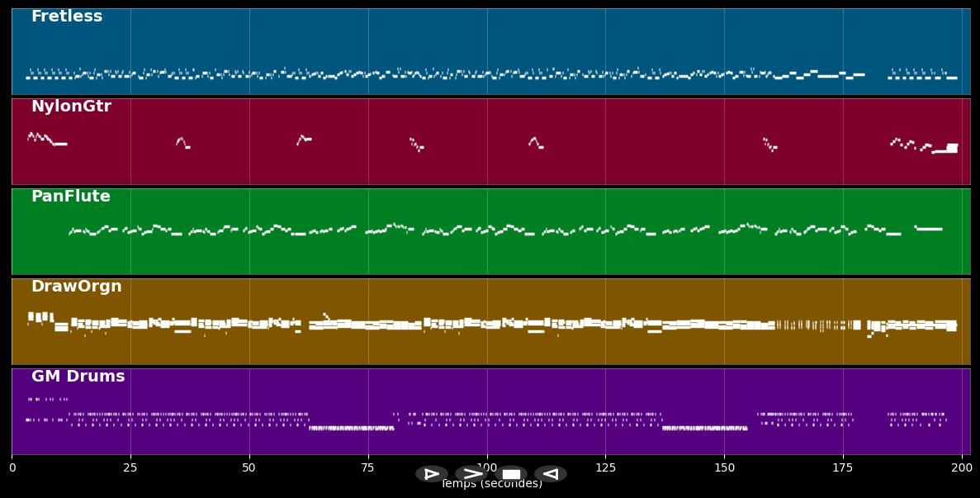This screenshot has width=980, height=498.
Task: Click the 125 second tick on the time axis
Action: 605,467
